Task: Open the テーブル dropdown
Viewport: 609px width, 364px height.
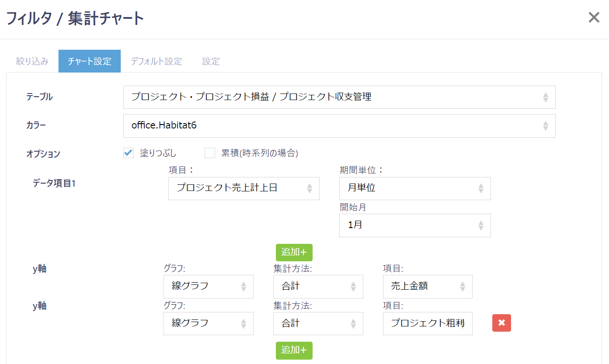Action: 339,97
